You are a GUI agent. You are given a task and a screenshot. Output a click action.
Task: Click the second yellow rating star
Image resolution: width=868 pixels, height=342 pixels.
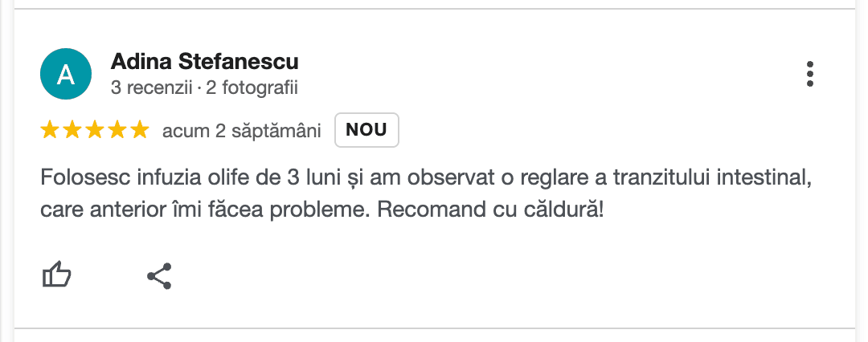(72, 130)
